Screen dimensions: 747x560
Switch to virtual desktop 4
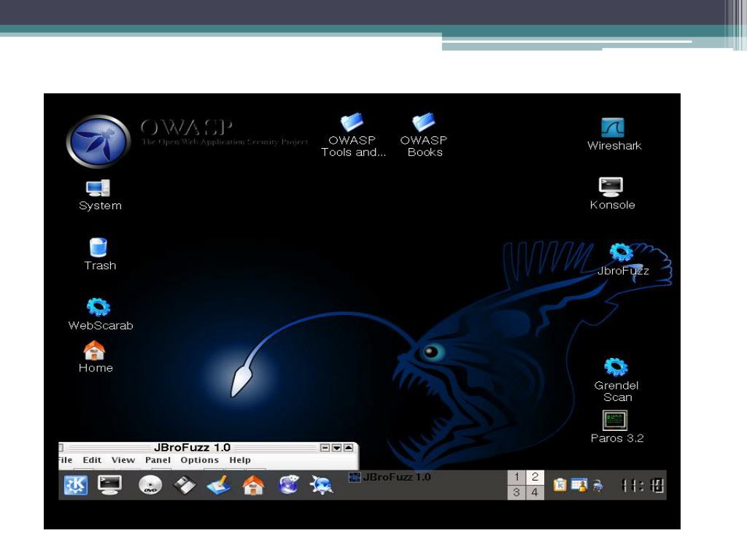click(535, 492)
